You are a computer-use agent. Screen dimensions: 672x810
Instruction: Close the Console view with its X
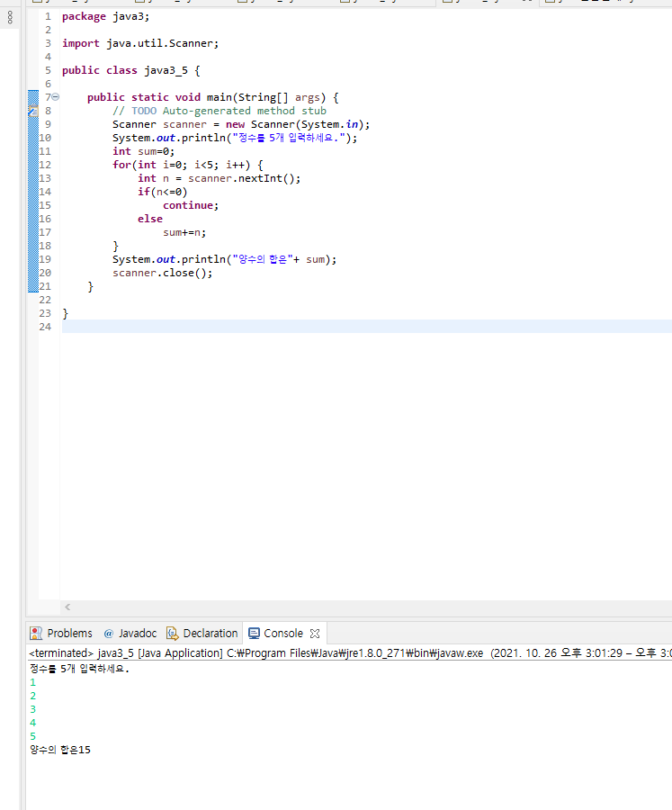[315, 634]
